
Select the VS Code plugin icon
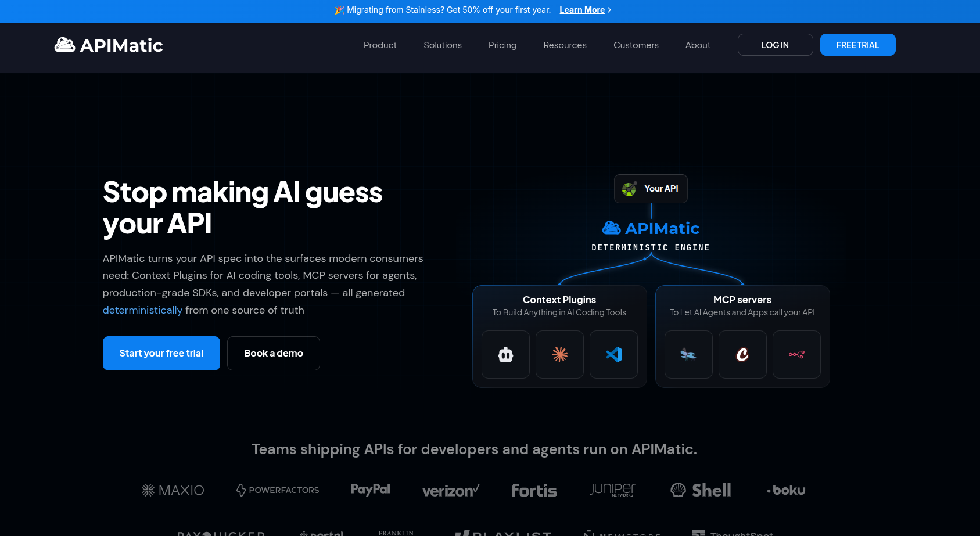click(613, 354)
